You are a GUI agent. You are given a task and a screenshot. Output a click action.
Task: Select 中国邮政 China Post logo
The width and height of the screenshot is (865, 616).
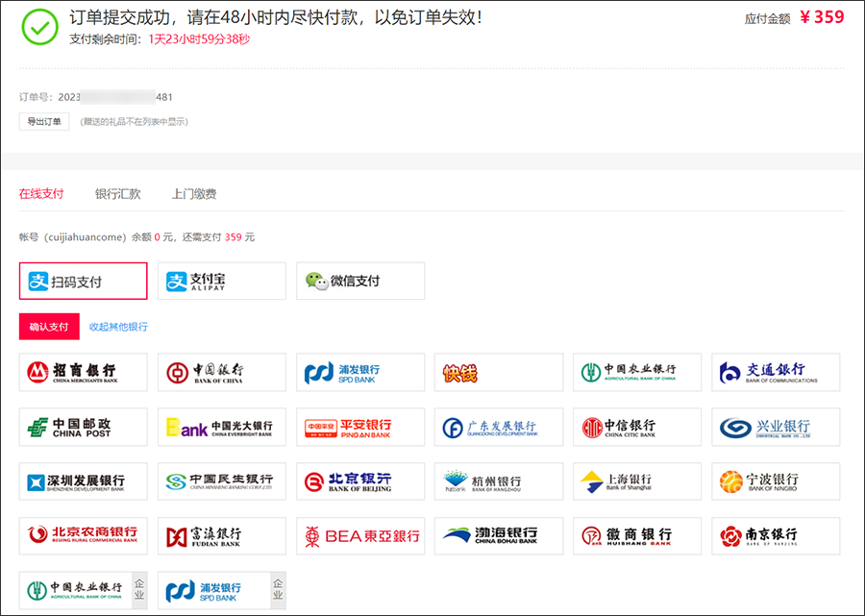(84, 427)
